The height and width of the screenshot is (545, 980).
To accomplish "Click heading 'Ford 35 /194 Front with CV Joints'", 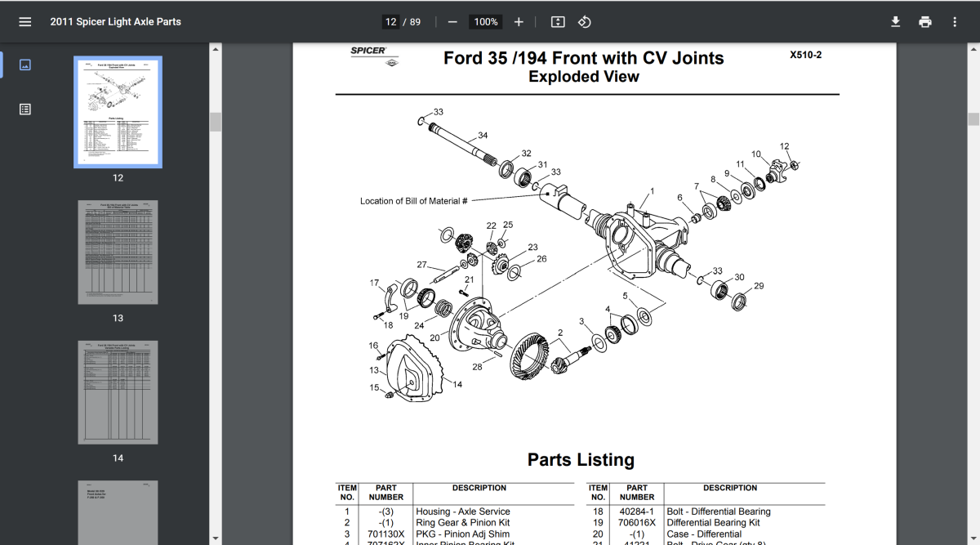I will click(x=583, y=58).
